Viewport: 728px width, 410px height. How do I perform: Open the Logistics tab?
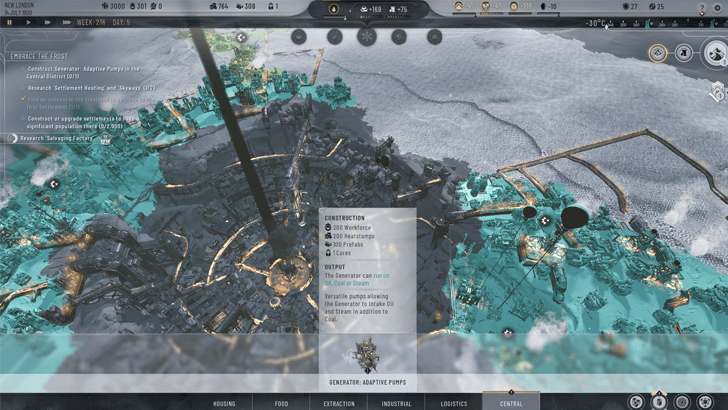click(454, 403)
